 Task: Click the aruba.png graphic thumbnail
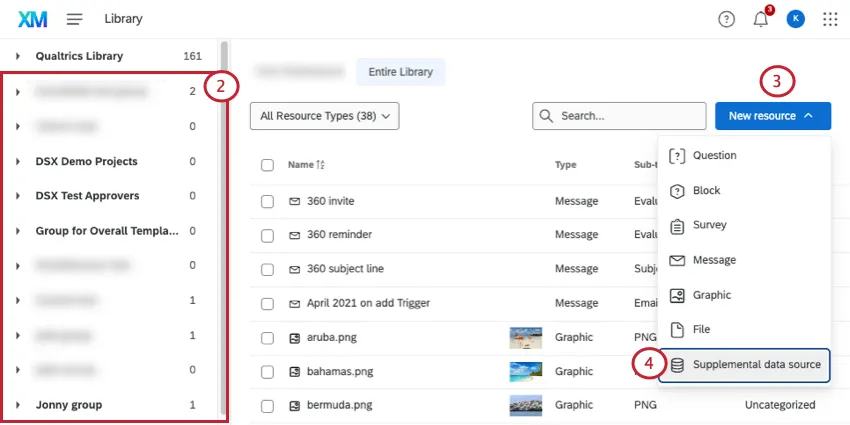click(x=525, y=337)
